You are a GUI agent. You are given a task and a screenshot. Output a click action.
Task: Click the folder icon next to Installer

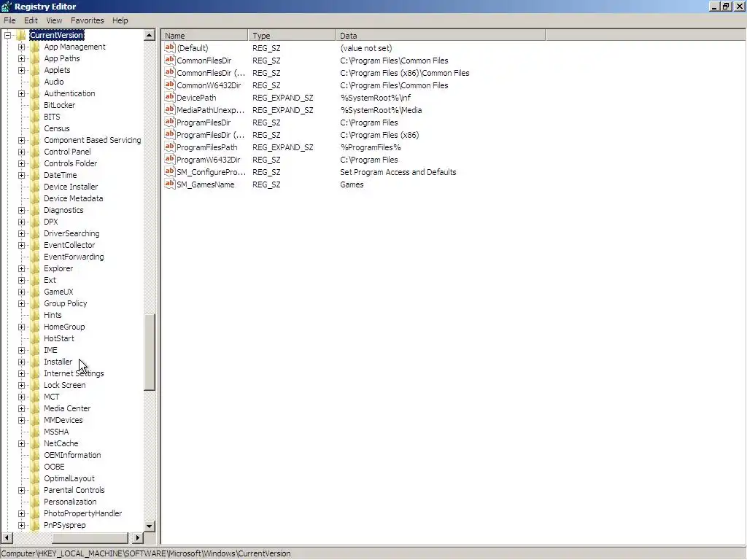coord(35,362)
